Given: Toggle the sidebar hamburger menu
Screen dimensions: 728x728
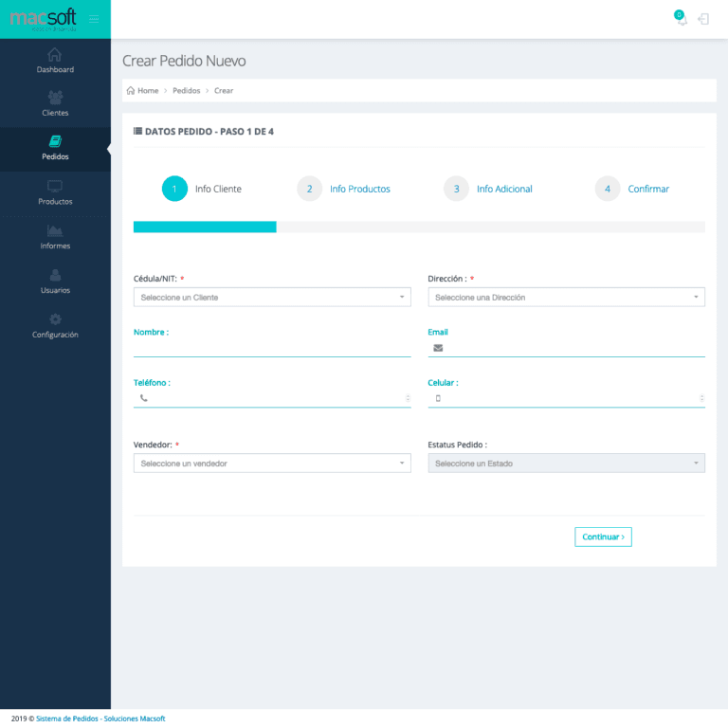Looking at the screenshot, I should pos(93,19).
